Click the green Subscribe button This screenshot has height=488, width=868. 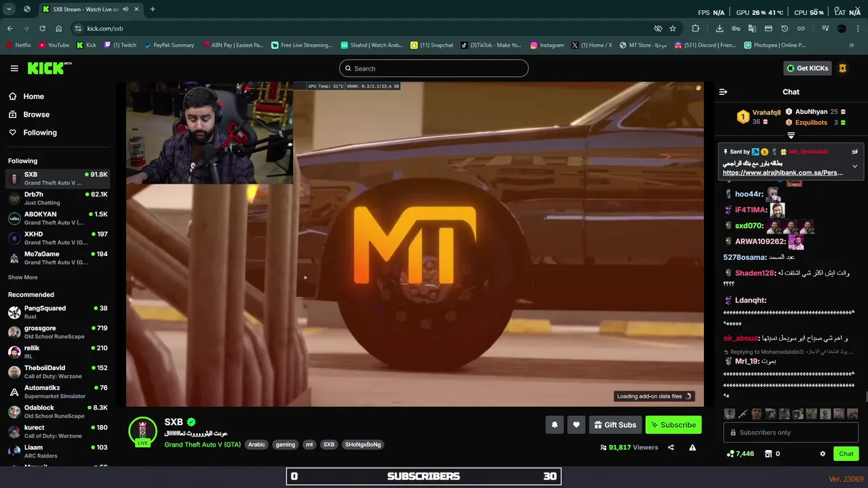pyautogui.click(x=673, y=425)
